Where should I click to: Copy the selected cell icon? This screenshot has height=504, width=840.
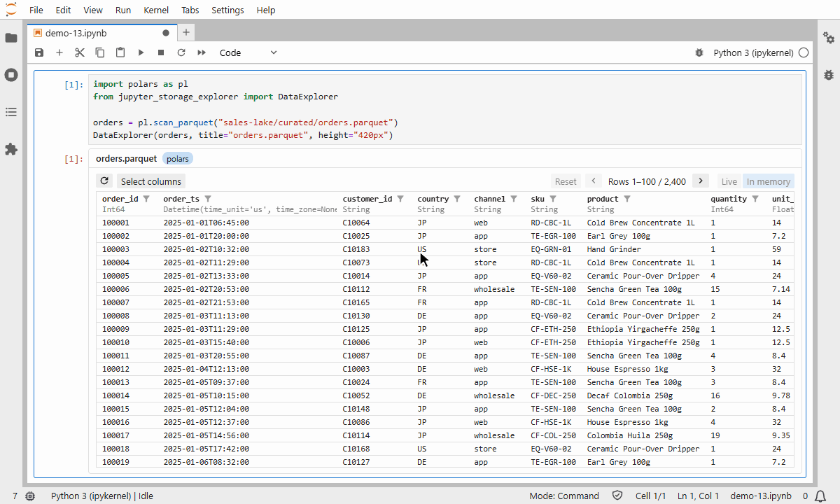(100, 52)
